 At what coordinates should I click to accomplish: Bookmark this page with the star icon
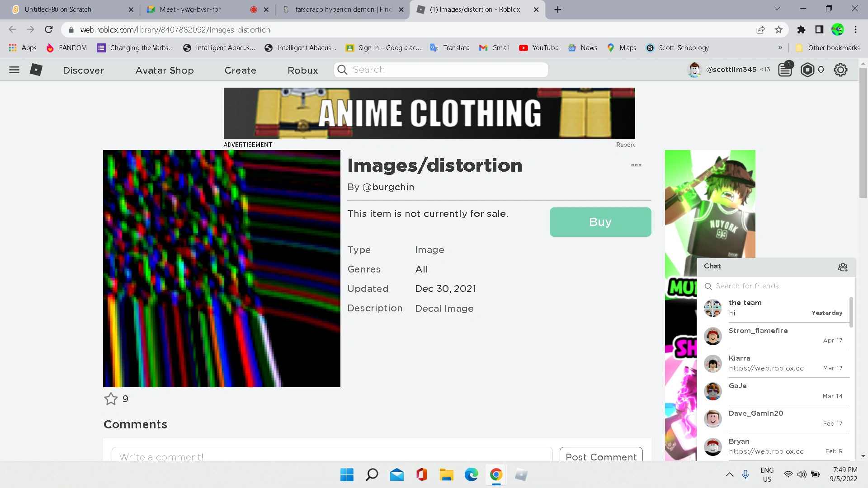778,30
